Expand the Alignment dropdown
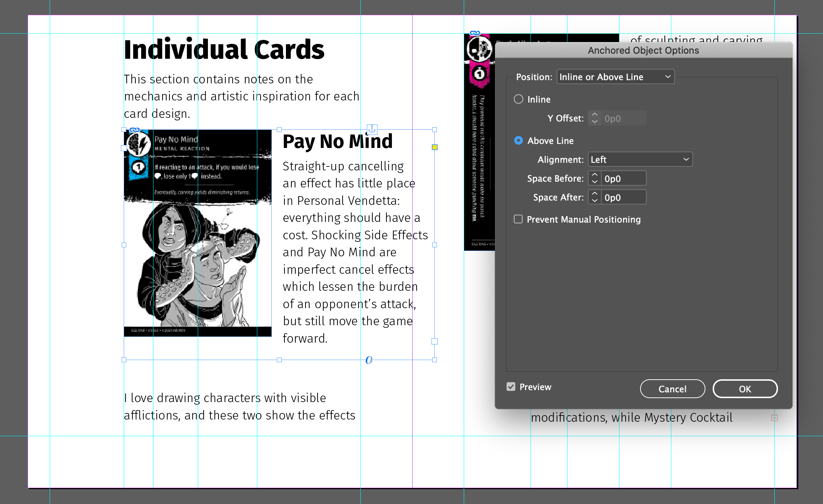Viewport: 823px width, 504px height. (x=640, y=160)
